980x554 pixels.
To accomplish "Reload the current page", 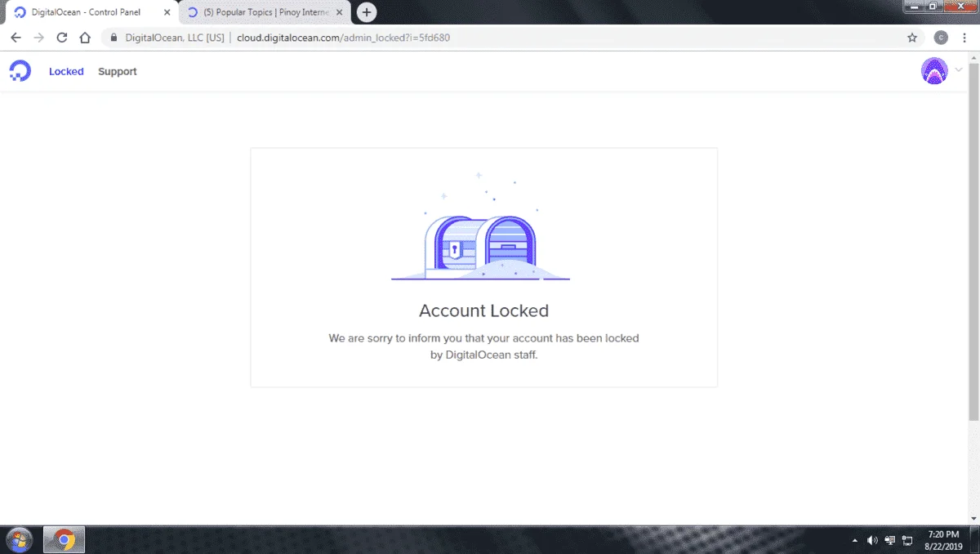I will coord(61,38).
